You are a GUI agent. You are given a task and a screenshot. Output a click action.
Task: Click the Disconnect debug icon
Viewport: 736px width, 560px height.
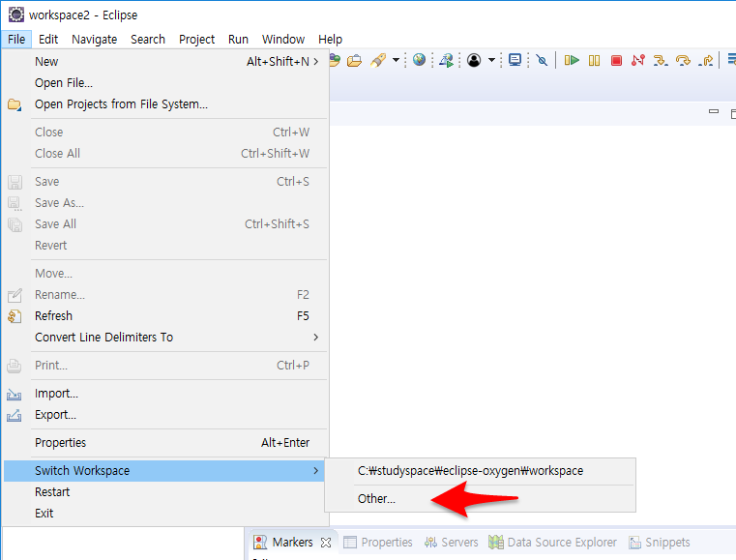[x=638, y=60]
